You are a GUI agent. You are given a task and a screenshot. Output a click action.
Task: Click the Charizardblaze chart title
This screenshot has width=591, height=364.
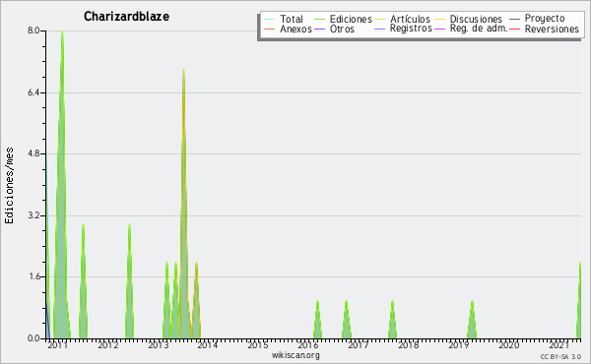coord(126,17)
